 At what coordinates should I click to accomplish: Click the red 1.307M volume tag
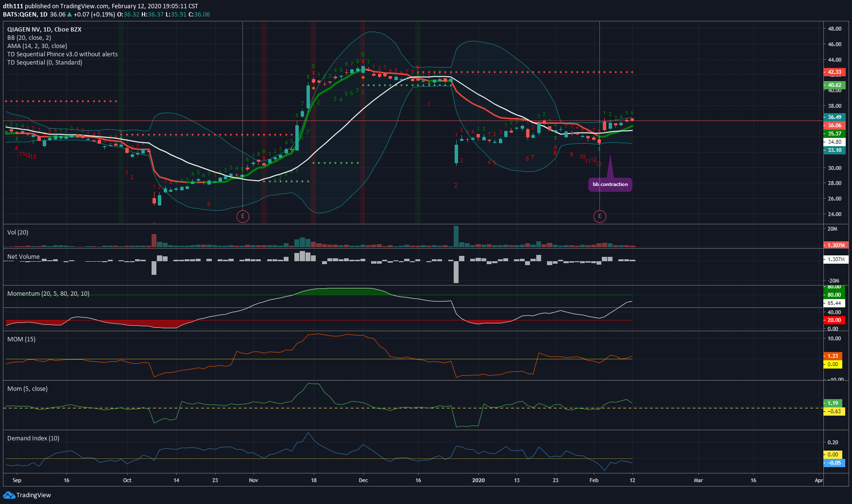836,245
